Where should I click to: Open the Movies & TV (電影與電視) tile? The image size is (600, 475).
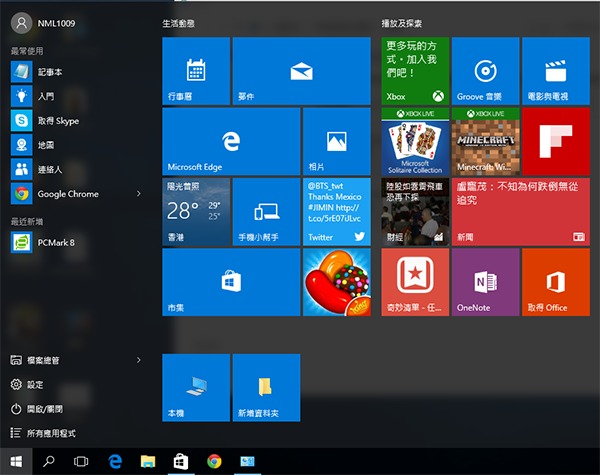tap(556, 71)
